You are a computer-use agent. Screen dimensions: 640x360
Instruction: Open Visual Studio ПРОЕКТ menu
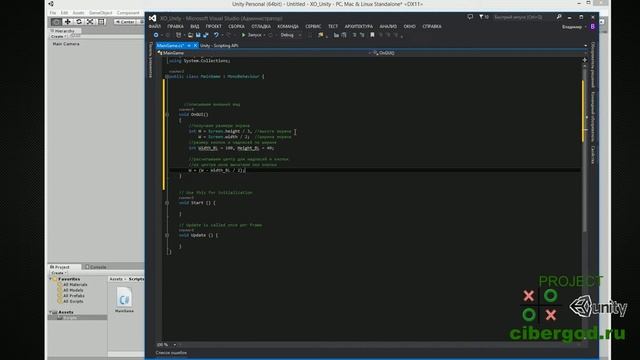213,27
